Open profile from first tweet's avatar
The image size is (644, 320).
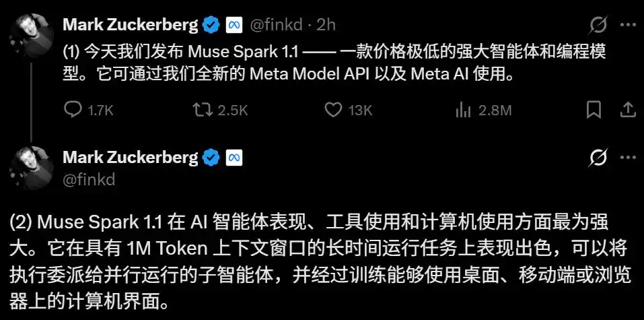pos(31,36)
